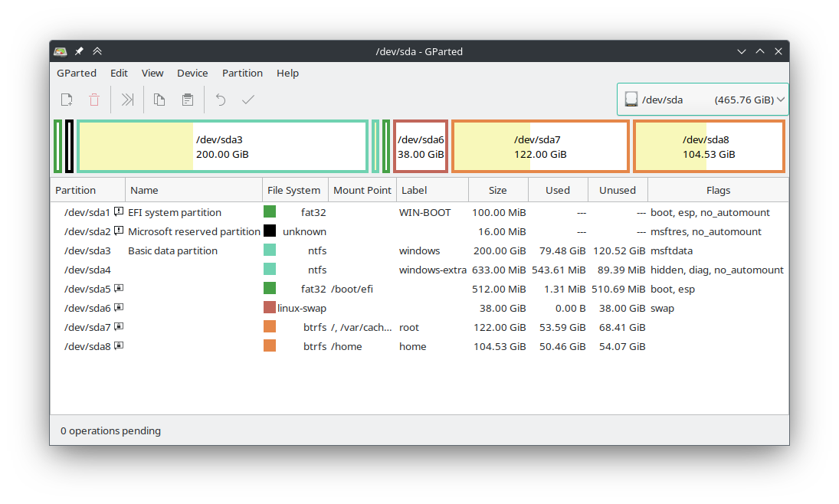The height and width of the screenshot is (504, 839).
Task: Click the Paste partition toolbar icon
Action: point(187,100)
